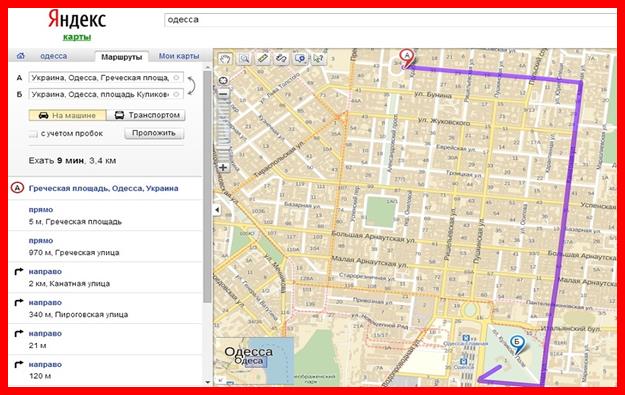Viewport: 625px width, 395px height.
Task: Click the Ехать 9 мин, 3,4 км summary
Action: (x=72, y=161)
